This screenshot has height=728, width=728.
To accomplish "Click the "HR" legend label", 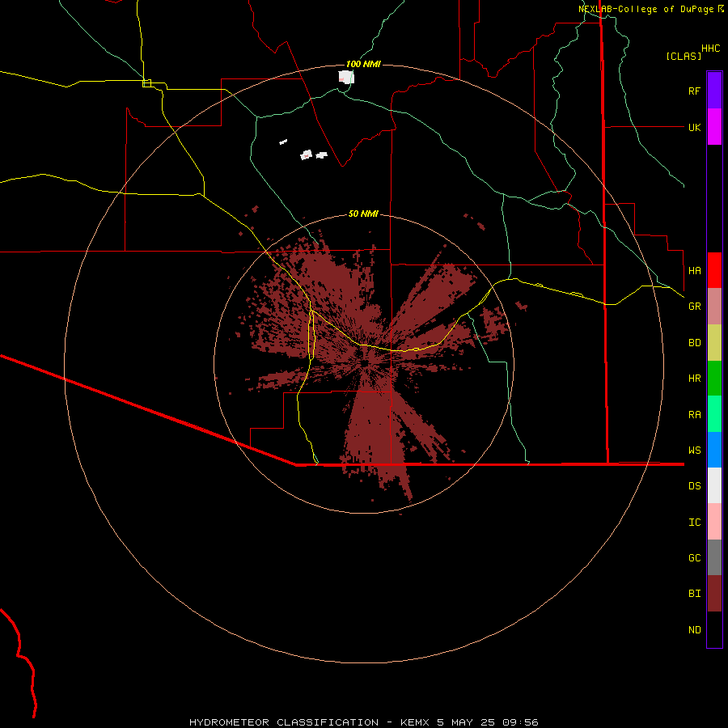I will [694, 379].
